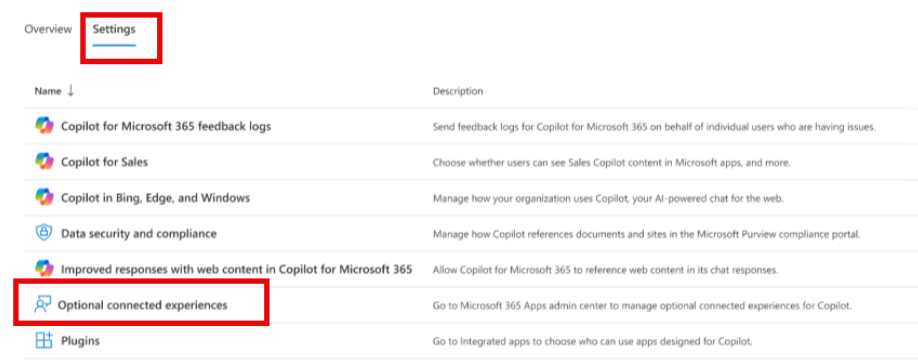Click description 'Manage how your organization uses Copilot'
Viewport: 918px width, 363px height.
pos(608,198)
